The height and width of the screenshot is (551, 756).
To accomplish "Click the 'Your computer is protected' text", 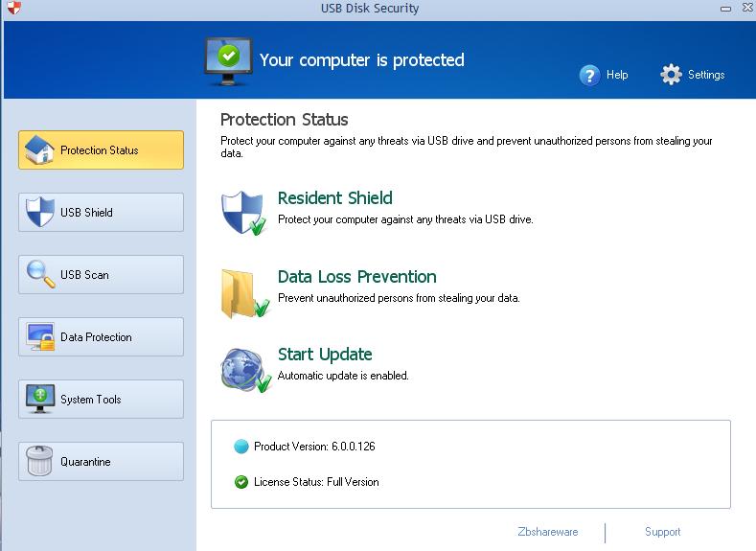I will point(361,60).
